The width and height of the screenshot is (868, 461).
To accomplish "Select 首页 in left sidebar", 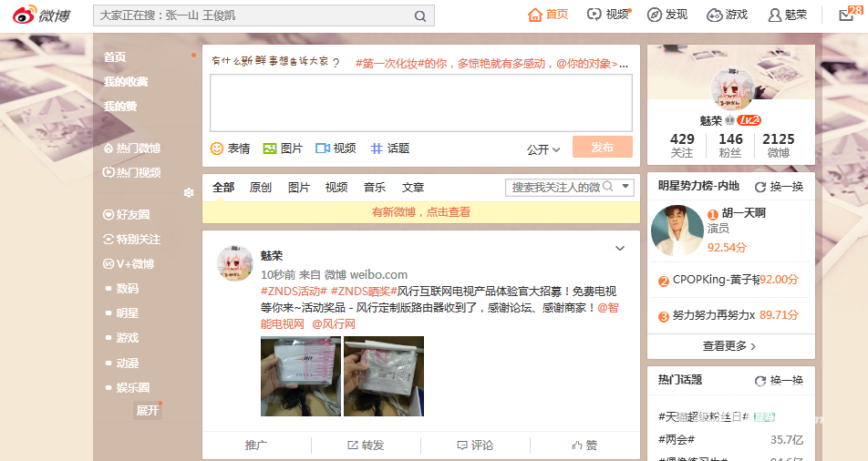I will coord(115,57).
